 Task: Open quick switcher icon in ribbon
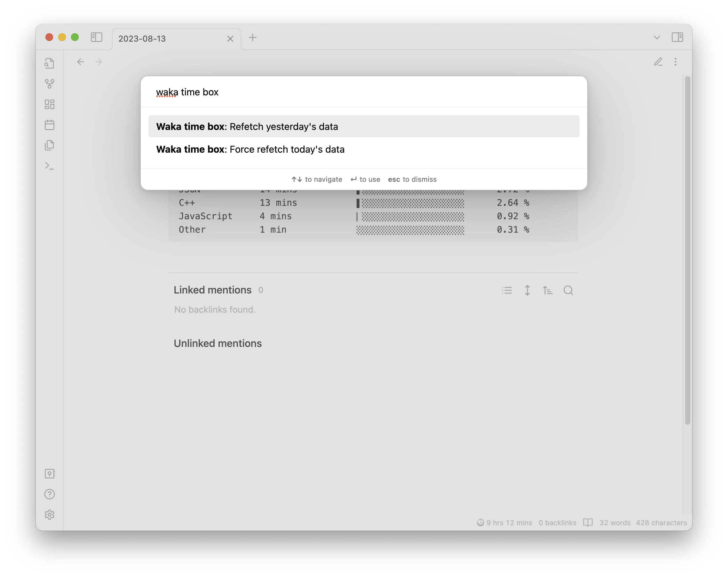coord(50,63)
